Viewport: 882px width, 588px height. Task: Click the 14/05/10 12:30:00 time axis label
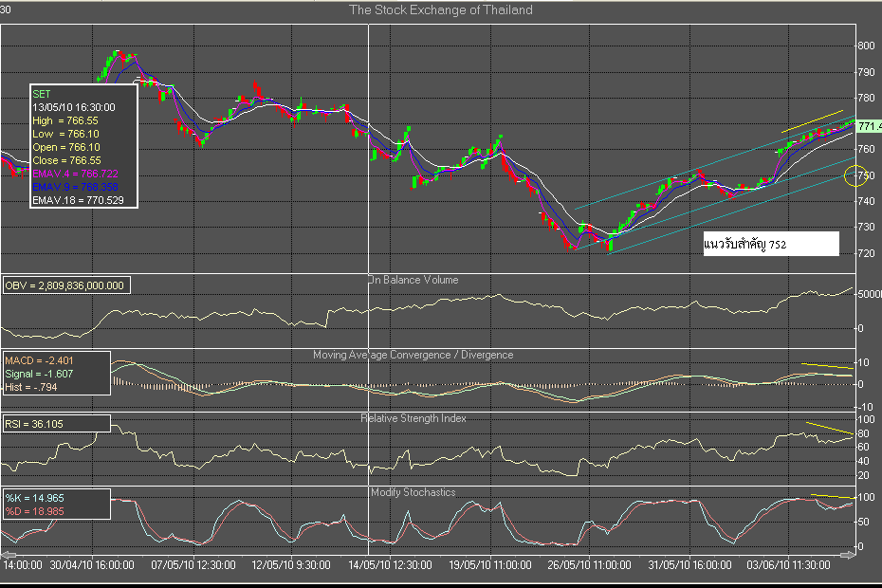pos(390,565)
